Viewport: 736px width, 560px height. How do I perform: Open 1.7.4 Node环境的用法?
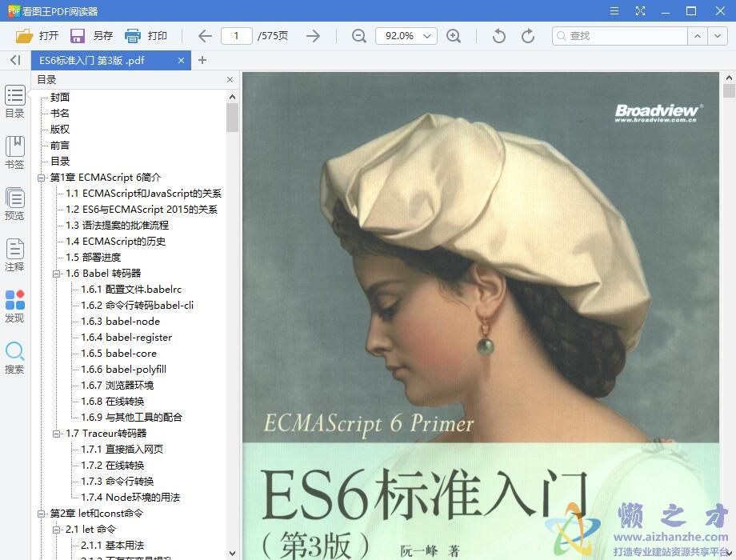point(130,497)
